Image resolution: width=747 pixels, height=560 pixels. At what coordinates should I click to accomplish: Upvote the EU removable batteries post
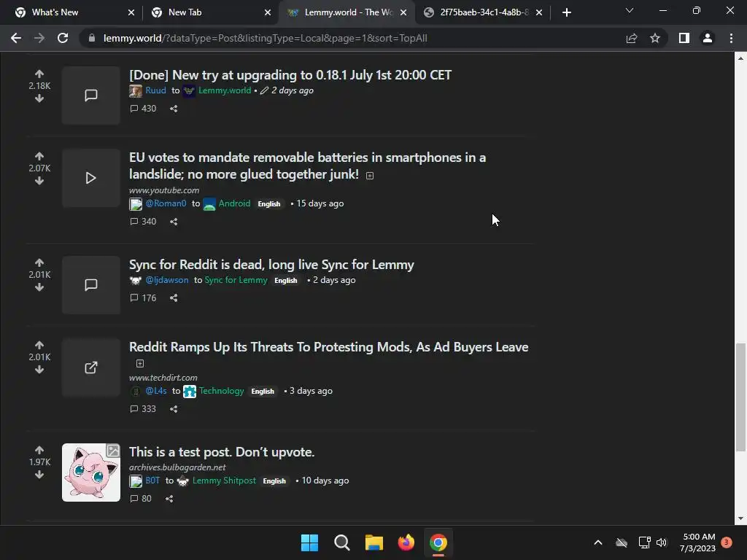(39, 156)
